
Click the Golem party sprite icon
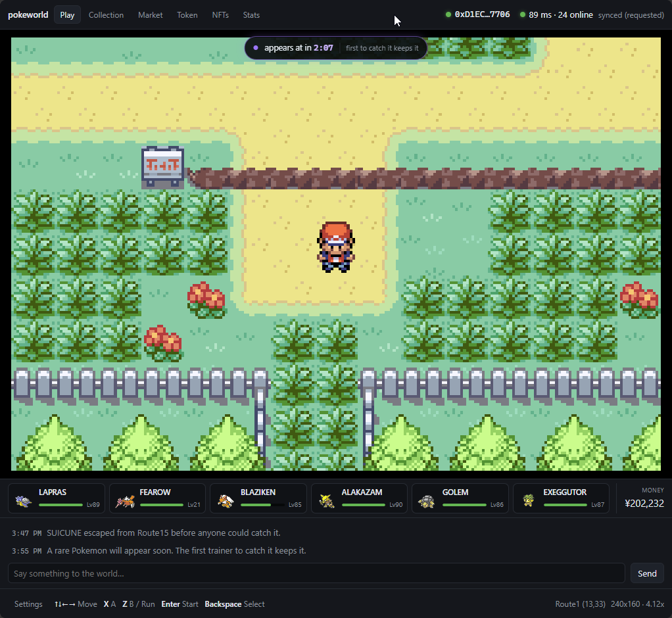pyautogui.click(x=427, y=500)
